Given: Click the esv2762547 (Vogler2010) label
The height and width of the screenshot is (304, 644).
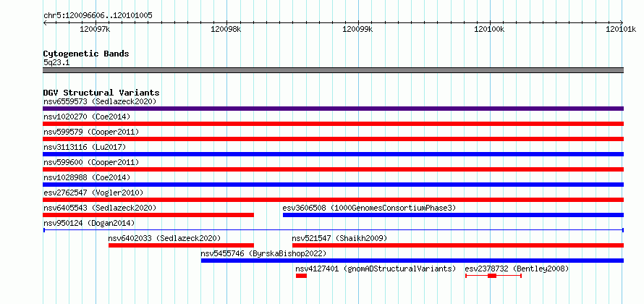Looking at the screenshot, I should 93,193.
